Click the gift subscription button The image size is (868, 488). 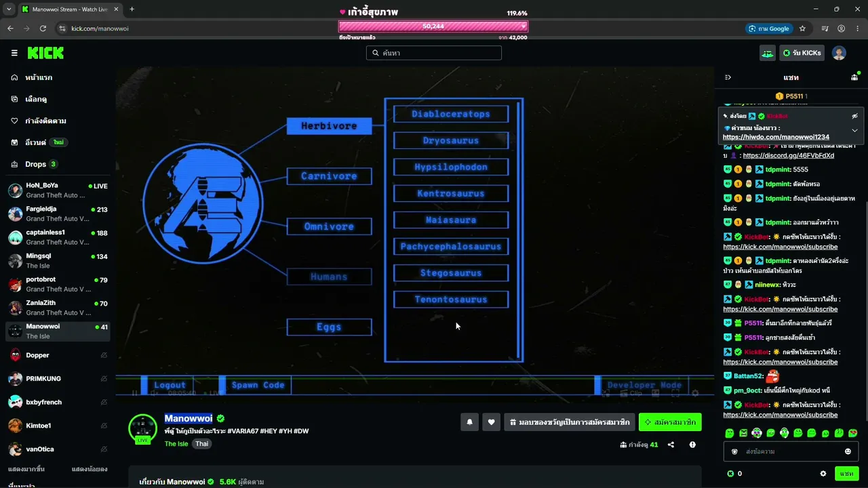click(x=570, y=422)
